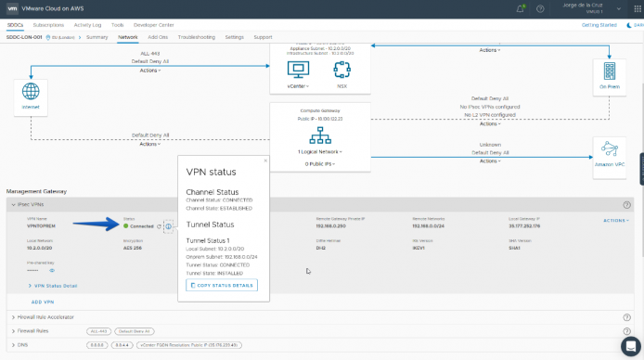Click the Internet globe icon
Image resolution: width=644 pixels, height=360 pixels.
click(31, 91)
